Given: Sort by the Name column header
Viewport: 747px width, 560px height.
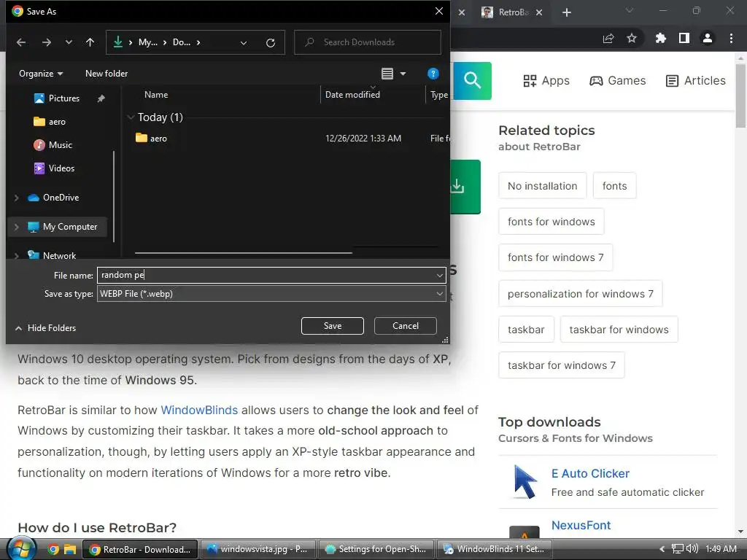Looking at the screenshot, I should point(156,95).
